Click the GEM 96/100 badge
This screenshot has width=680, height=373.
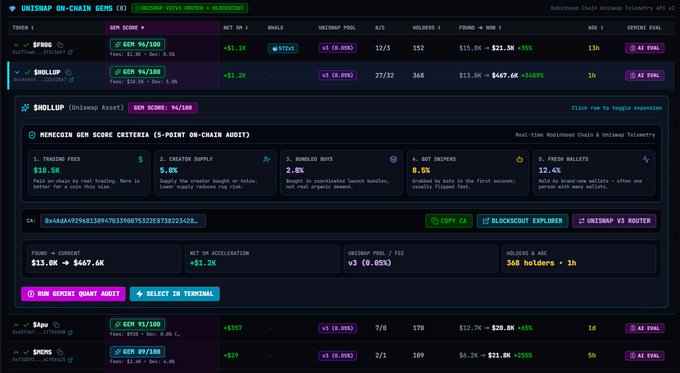pos(137,44)
